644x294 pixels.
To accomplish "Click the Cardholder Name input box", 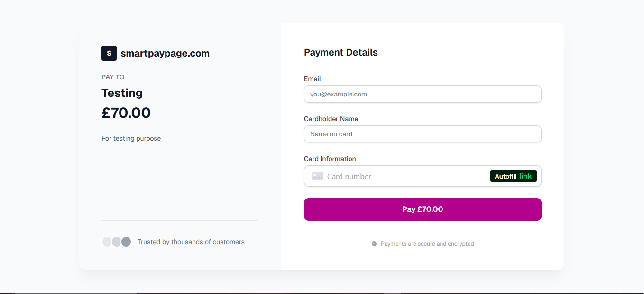I will pos(422,134).
